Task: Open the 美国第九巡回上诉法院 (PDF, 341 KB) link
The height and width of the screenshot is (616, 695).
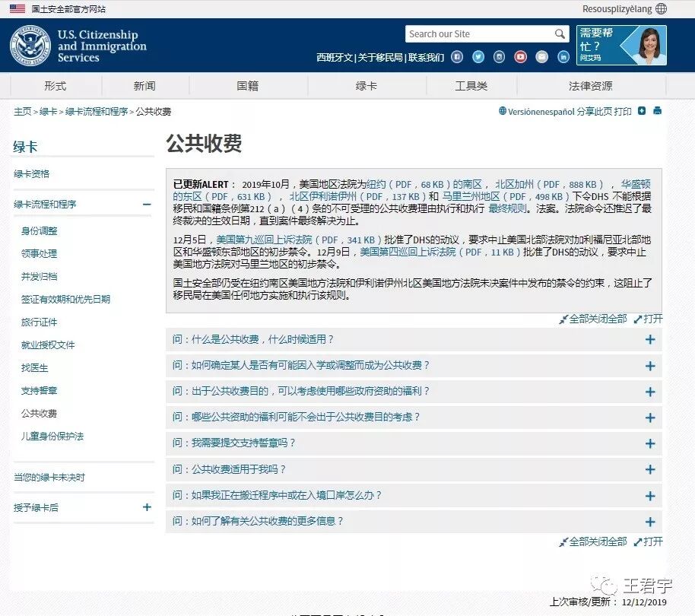Action: point(299,240)
